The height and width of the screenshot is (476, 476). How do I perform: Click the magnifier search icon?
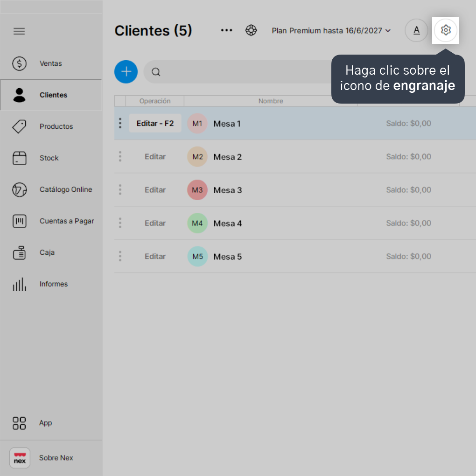156,72
